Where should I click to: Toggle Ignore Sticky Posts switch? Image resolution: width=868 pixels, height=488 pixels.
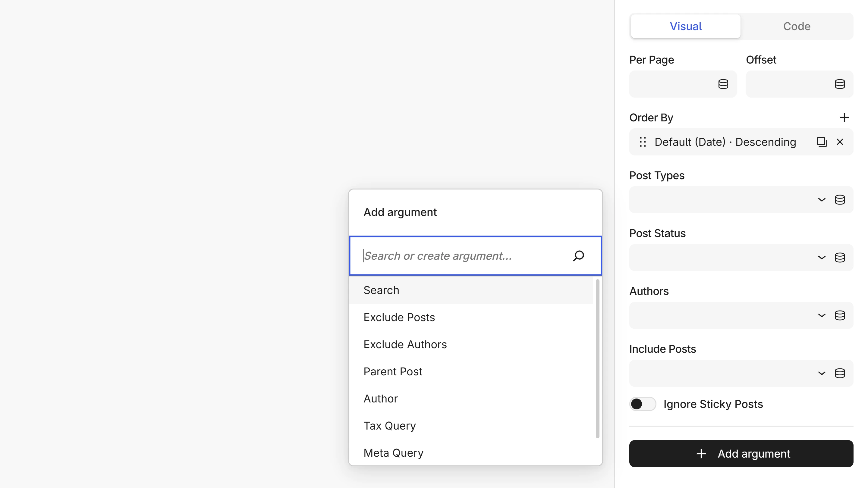point(643,404)
